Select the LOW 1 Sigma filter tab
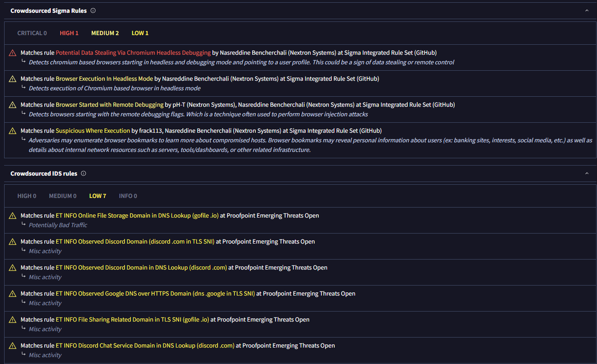 click(140, 33)
